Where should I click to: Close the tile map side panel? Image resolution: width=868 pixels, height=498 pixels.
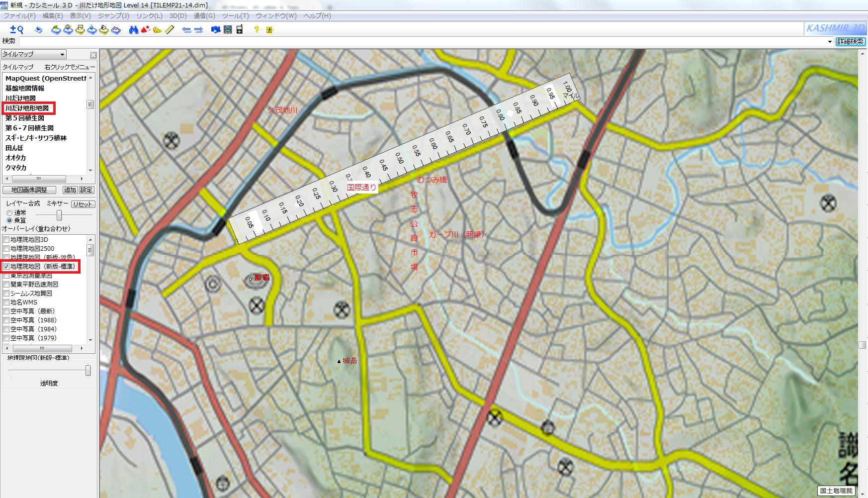pos(93,55)
